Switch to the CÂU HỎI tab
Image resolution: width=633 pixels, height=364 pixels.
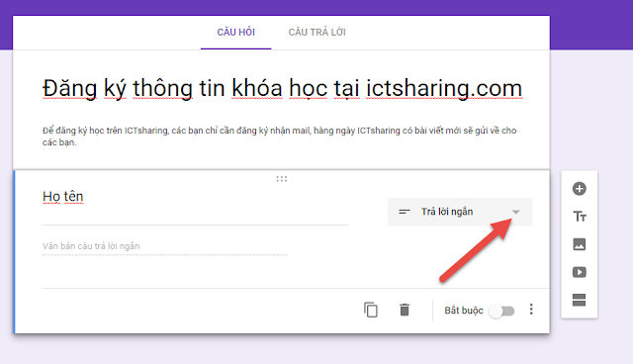(235, 33)
